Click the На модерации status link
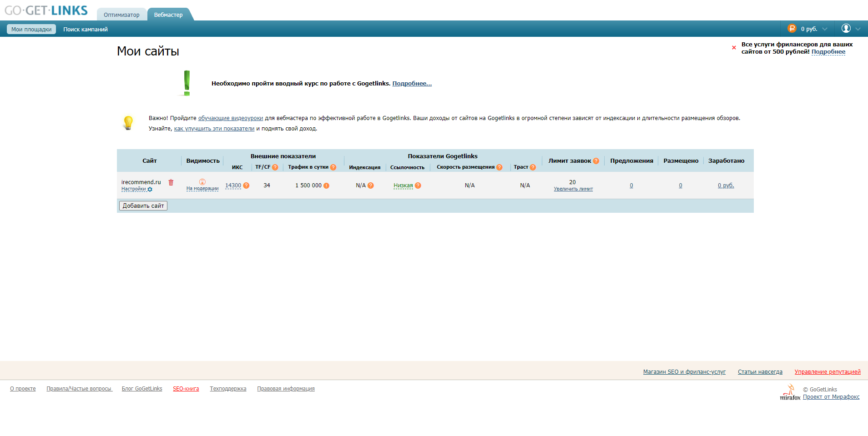 (x=202, y=189)
